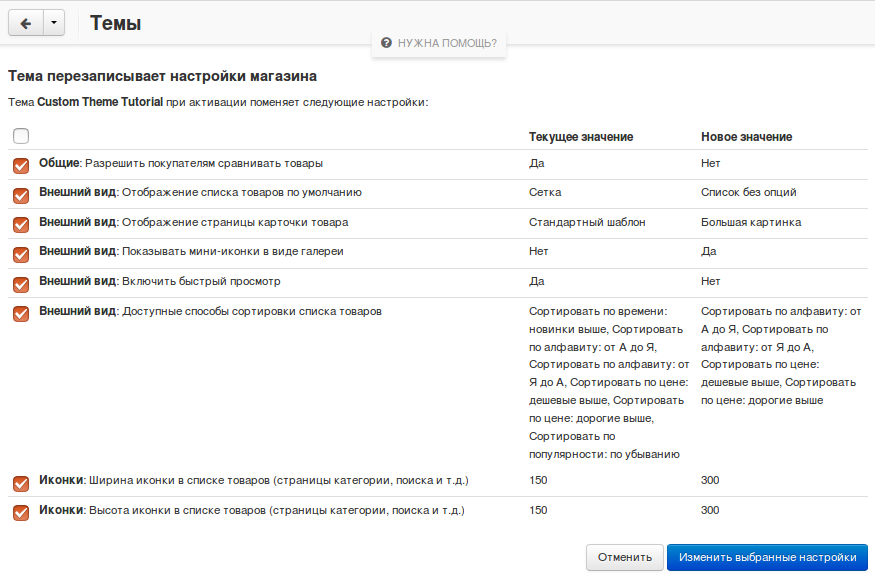
Task: Click the back arrow navigation icon
Action: [x=24, y=22]
